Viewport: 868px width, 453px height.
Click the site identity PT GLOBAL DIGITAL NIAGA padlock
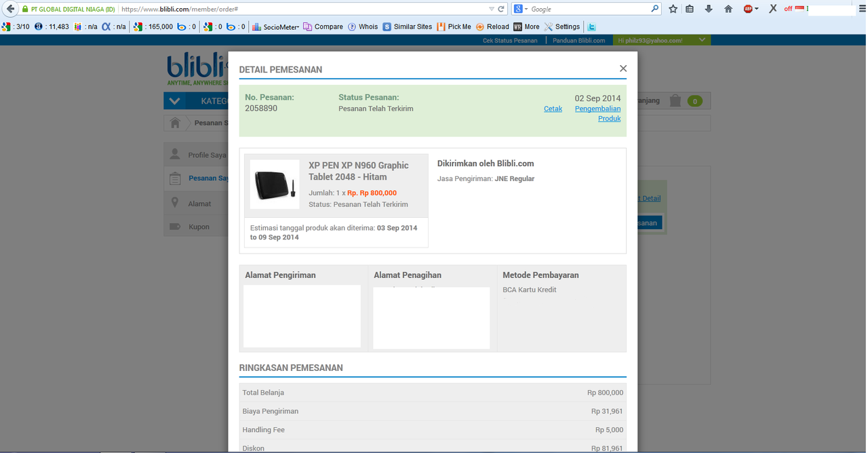68,9
